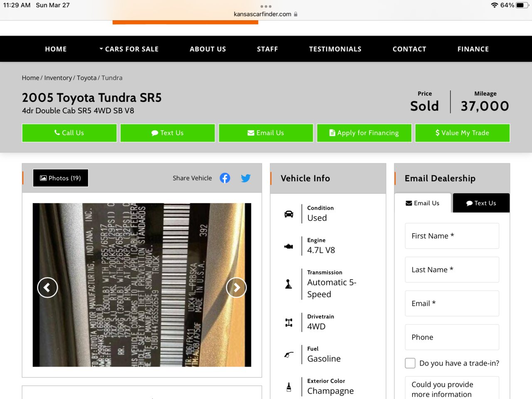Click the 37,000 mileage value
The width and height of the screenshot is (532, 399).
point(485,106)
